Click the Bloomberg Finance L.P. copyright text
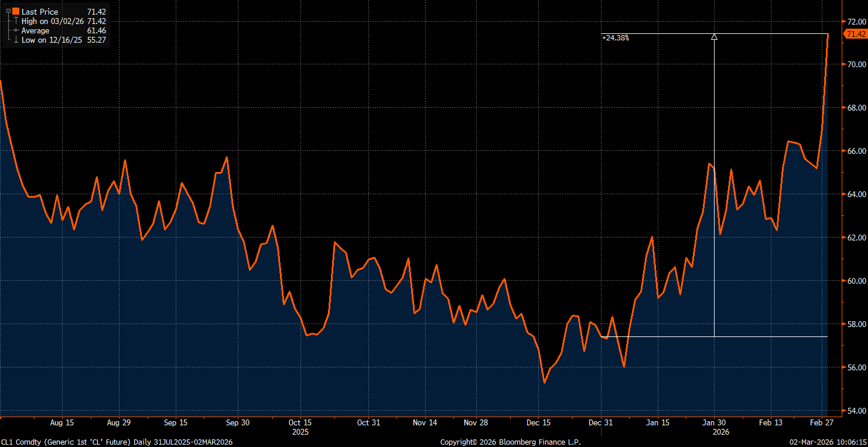The image size is (868, 447). pos(510,442)
